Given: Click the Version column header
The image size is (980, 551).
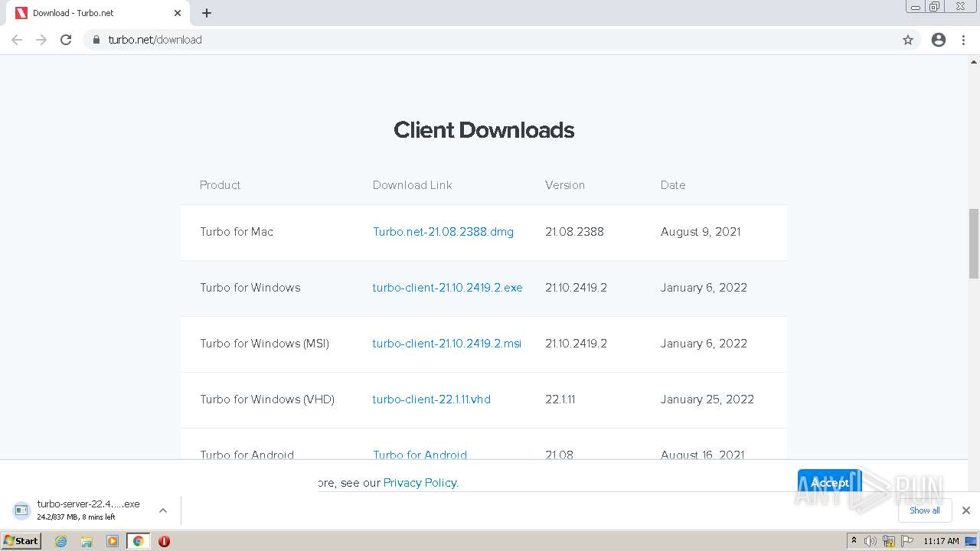Looking at the screenshot, I should [x=565, y=185].
